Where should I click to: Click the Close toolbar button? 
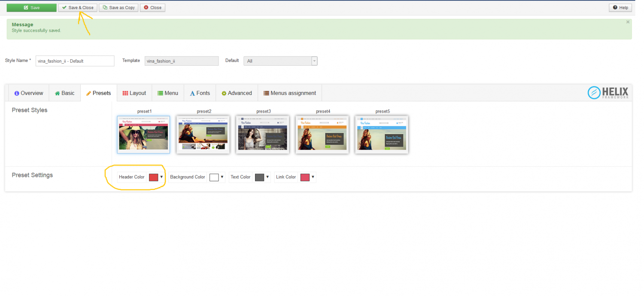tap(152, 8)
